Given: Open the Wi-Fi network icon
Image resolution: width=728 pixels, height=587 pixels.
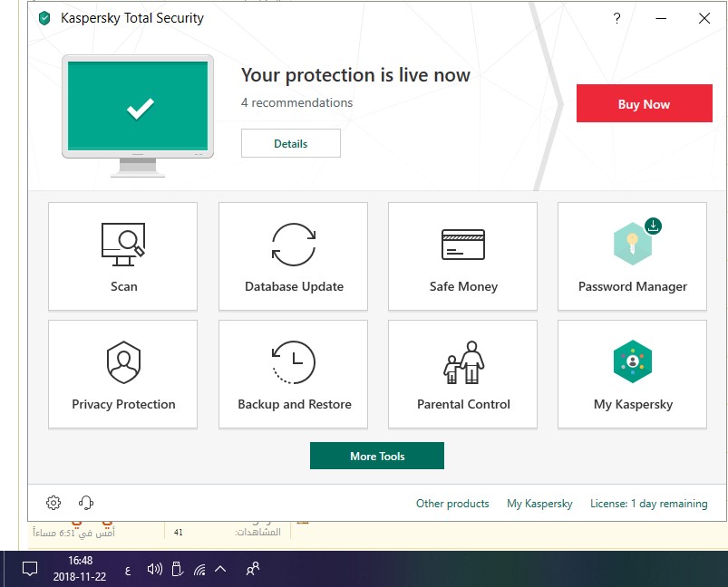Looking at the screenshot, I should pos(199,570).
